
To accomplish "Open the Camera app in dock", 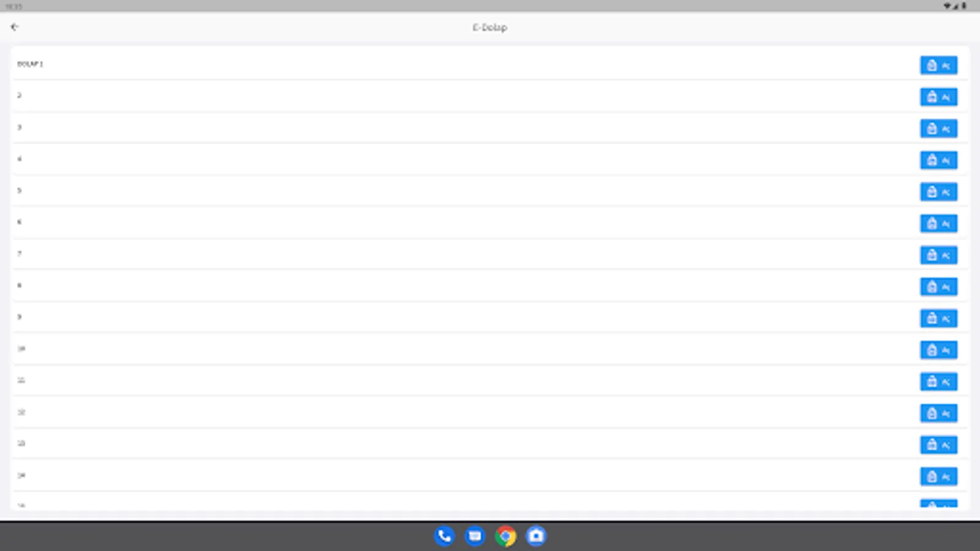I will 536,536.
